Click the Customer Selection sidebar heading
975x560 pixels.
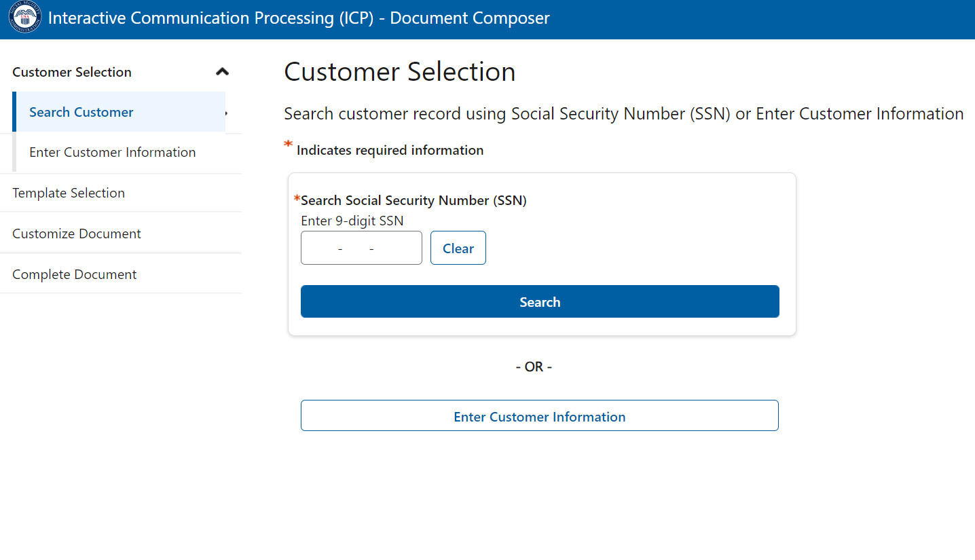pos(72,72)
